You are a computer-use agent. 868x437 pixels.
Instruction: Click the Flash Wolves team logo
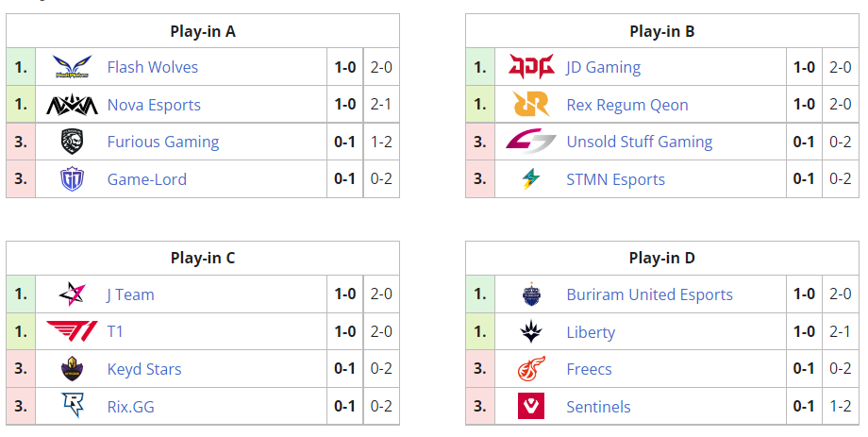coord(73,67)
